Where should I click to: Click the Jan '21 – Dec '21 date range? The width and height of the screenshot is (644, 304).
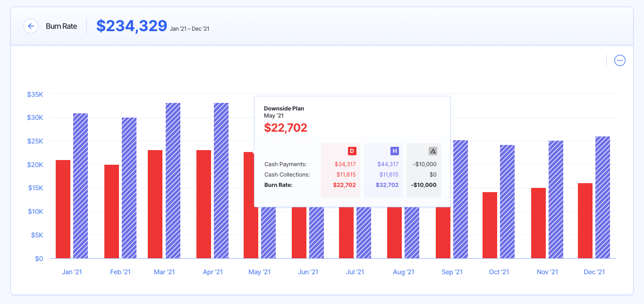pyautogui.click(x=189, y=29)
